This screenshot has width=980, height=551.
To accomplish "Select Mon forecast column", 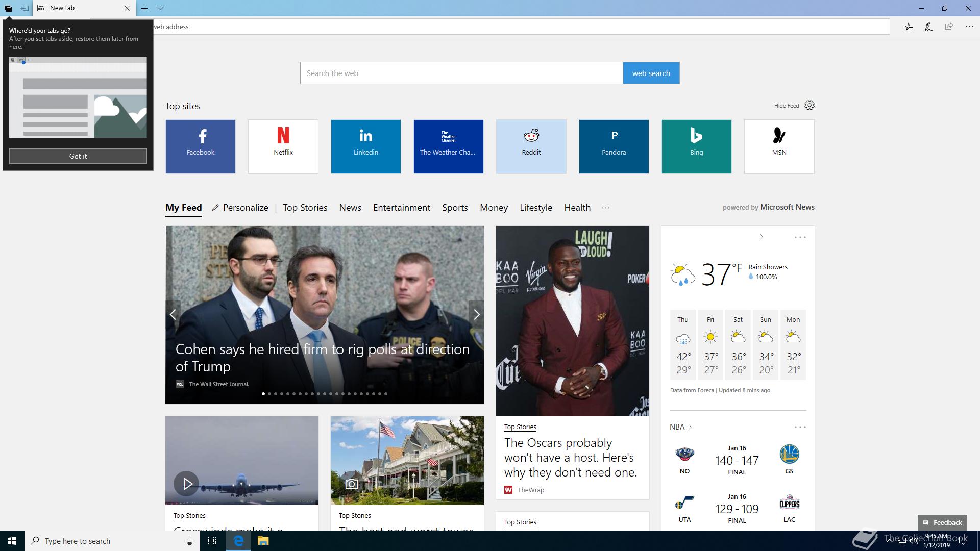I will (793, 345).
